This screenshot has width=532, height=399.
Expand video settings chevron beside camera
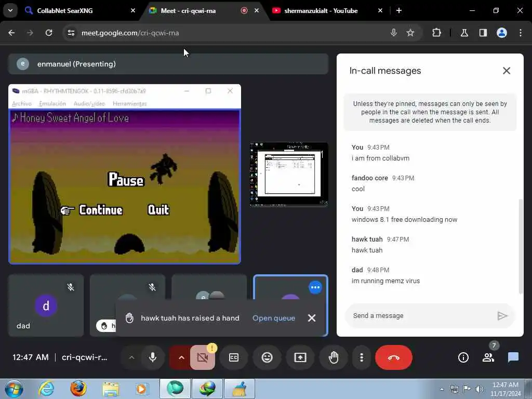tap(181, 357)
